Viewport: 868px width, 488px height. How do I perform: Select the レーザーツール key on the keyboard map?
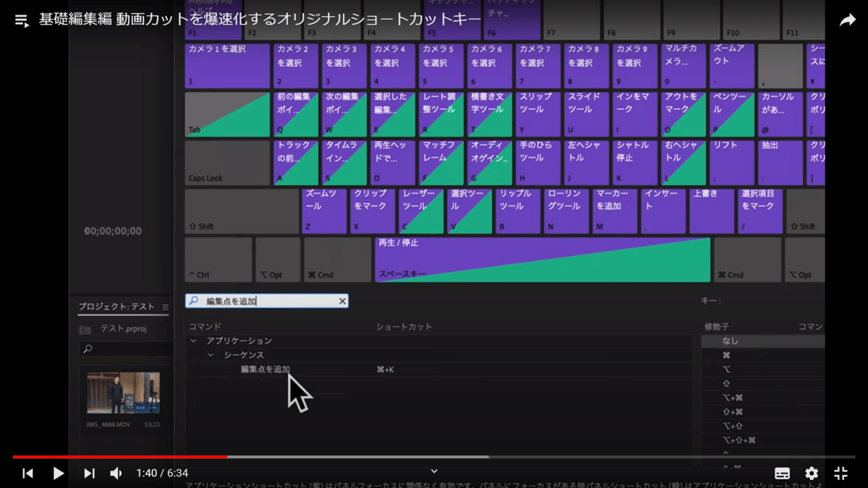[420, 210]
